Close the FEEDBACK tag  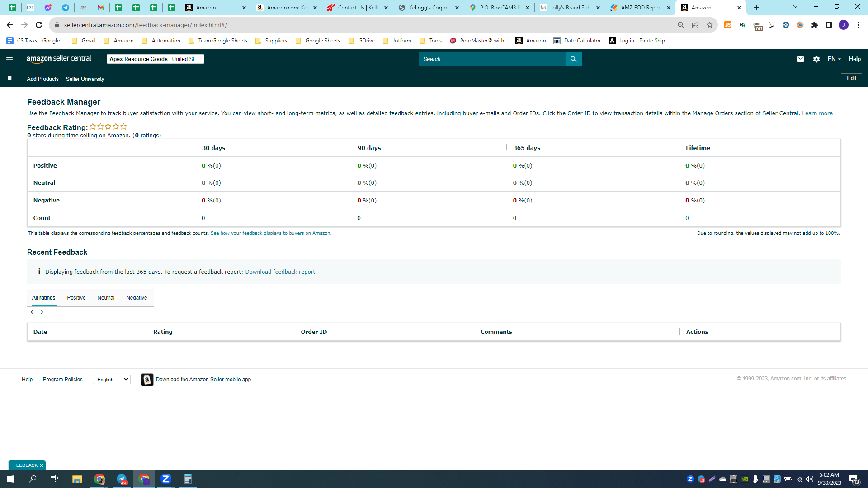click(42, 465)
